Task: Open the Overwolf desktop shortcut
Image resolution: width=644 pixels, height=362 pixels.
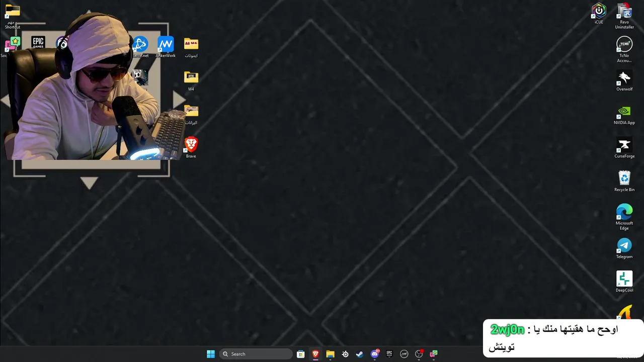Action: click(624, 81)
